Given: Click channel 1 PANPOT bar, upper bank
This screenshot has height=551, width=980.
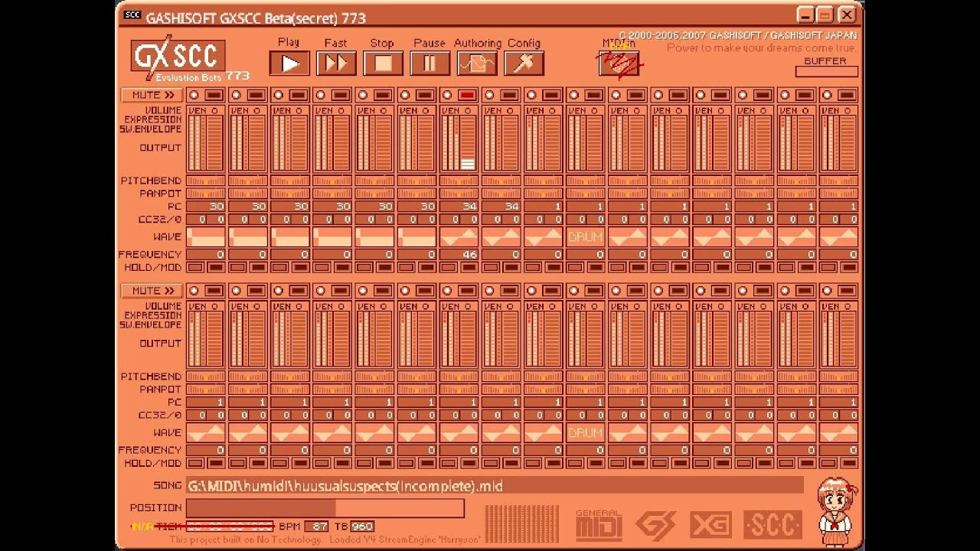Looking at the screenshot, I should pos(206,194).
